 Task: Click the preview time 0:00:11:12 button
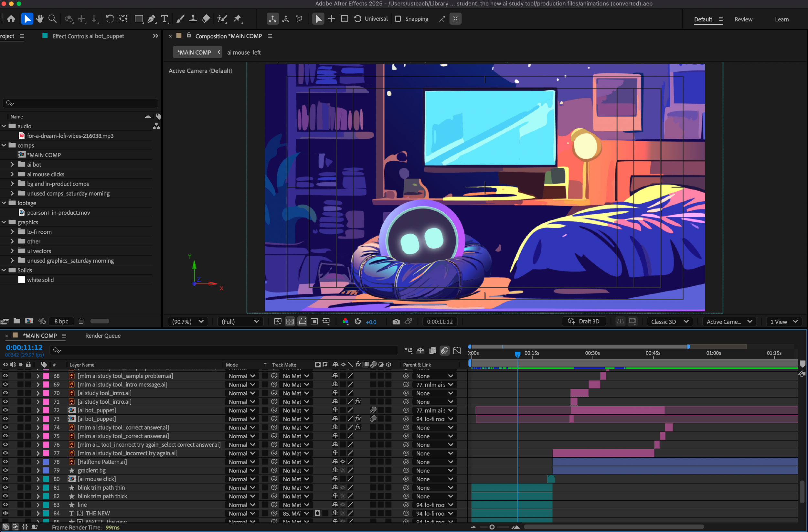(x=440, y=322)
